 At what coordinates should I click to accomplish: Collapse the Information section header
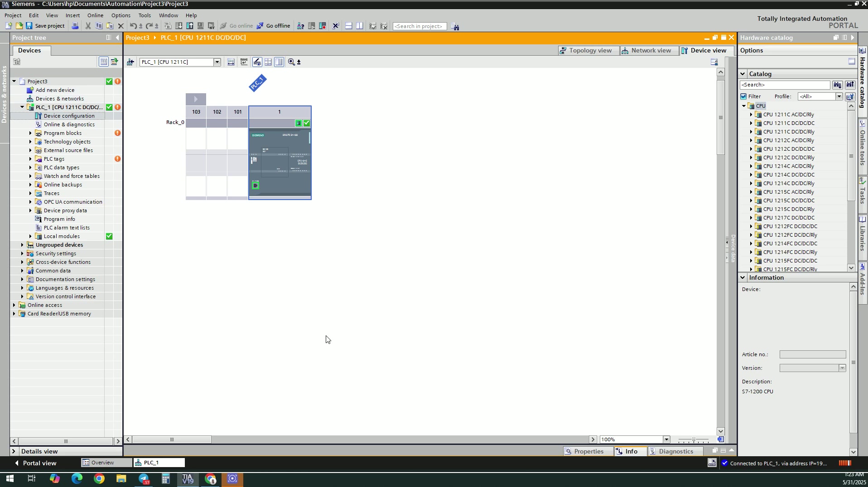743,277
